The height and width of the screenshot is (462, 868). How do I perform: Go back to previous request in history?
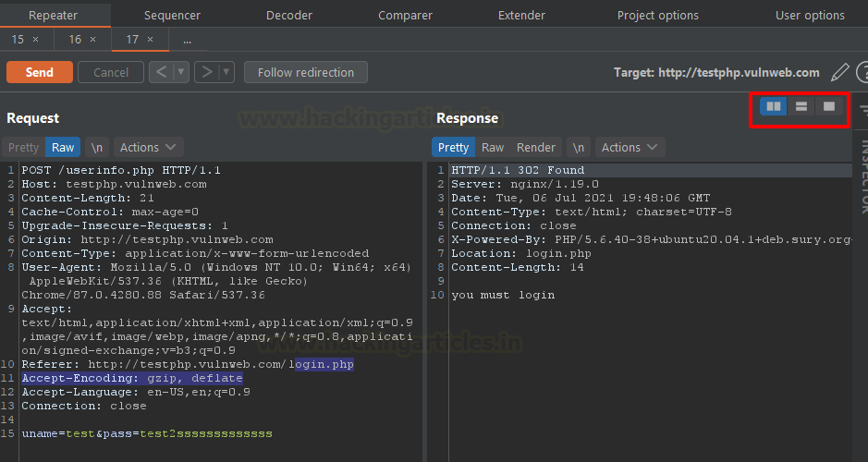[161, 72]
